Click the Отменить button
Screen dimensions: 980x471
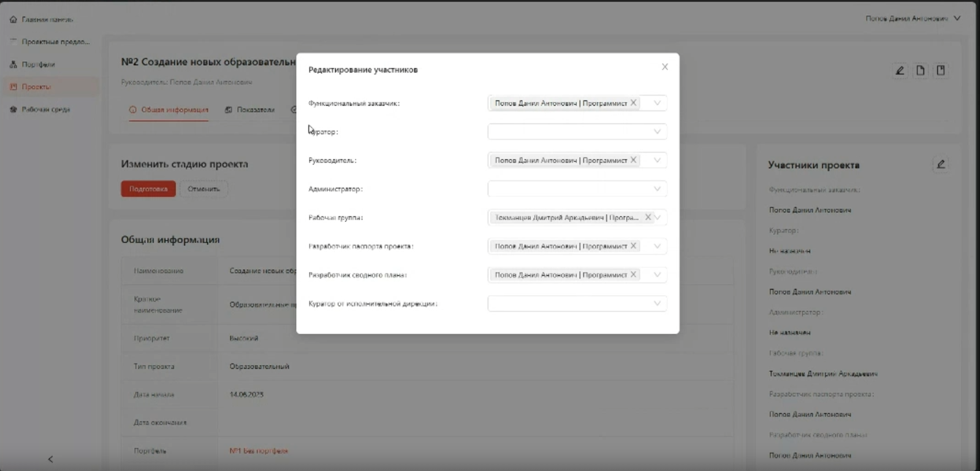coord(203,189)
